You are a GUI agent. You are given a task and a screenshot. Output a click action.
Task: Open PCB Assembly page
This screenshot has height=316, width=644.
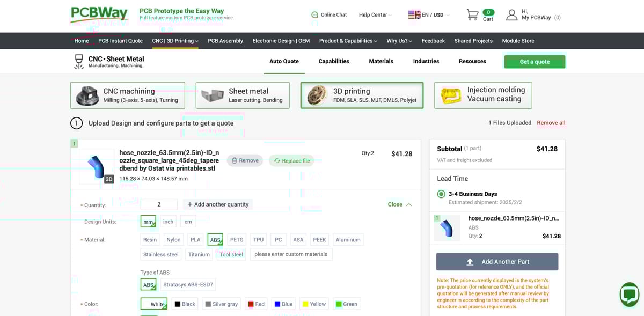point(225,41)
